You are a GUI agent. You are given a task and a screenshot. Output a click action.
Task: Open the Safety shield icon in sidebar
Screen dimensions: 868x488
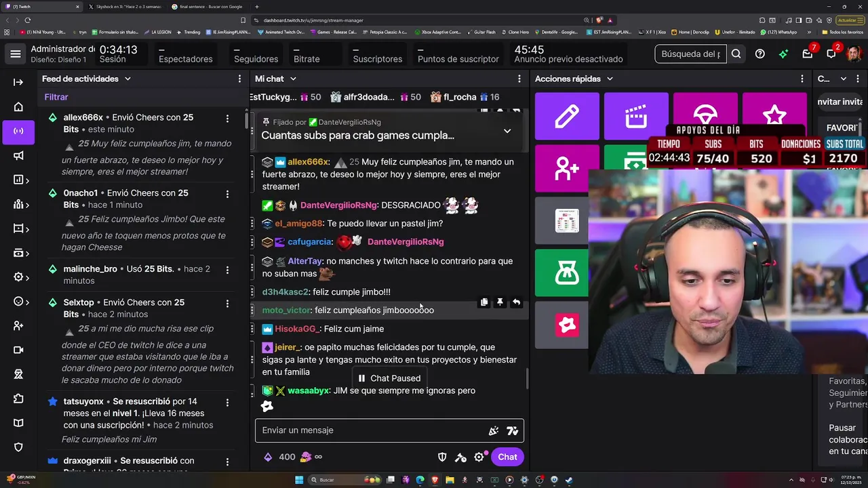pyautogui.click(x=18, y=447)
